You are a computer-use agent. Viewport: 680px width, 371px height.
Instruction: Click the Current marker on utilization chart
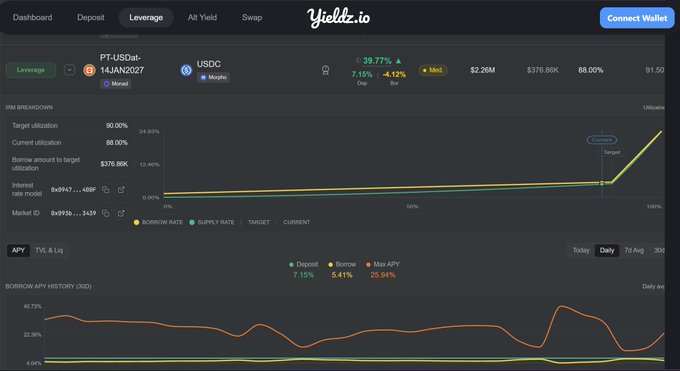602,140
